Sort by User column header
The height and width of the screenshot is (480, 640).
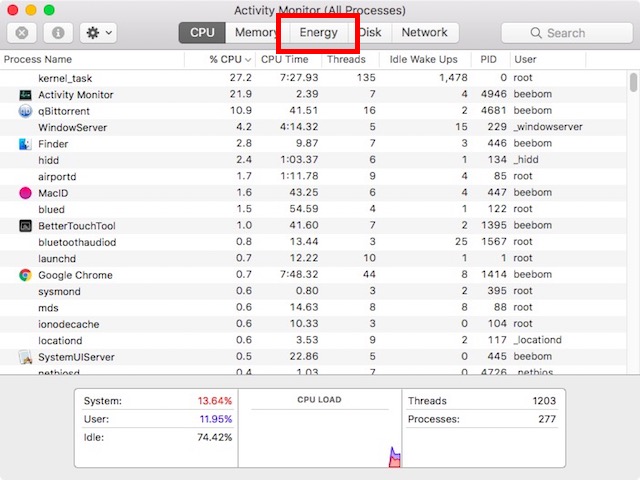(x=548, y=60)
